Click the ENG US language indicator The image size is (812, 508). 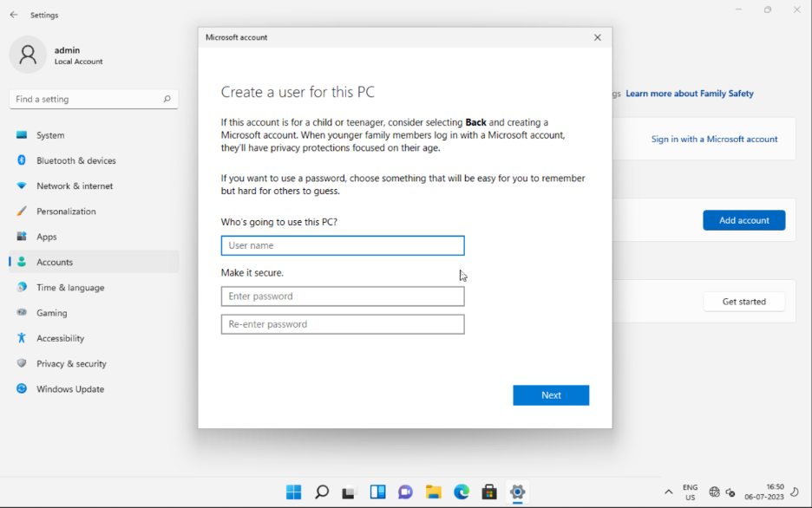pyautogui.click(x=691, y=492)
